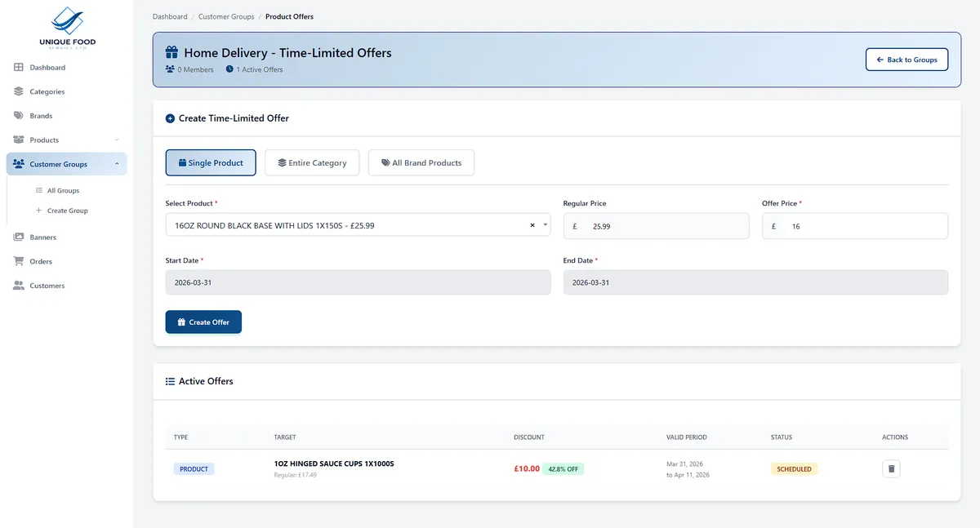Screen dimensions: 980x528
Task: Click the pound symbol in Offer Price field
Action: point(773,226)
